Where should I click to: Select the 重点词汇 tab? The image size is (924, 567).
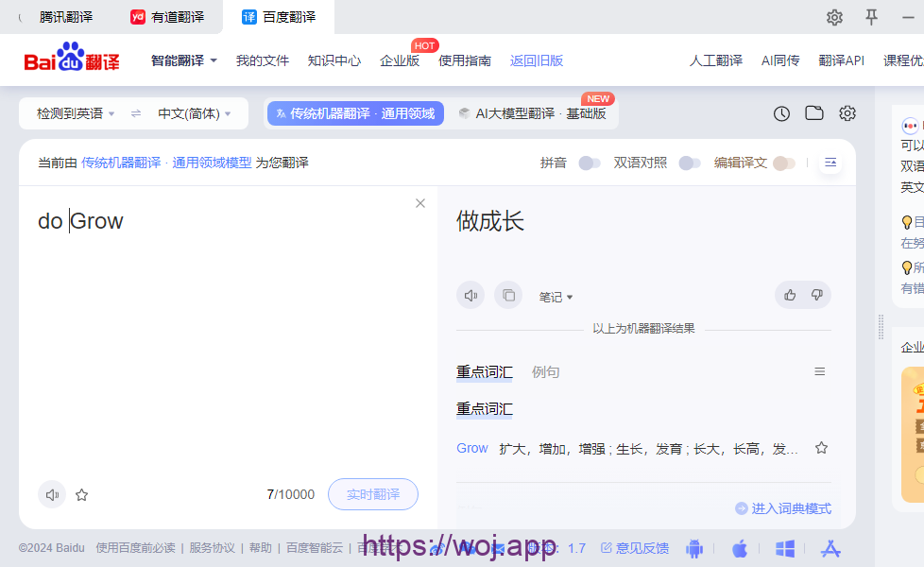[x=485, y=372]
